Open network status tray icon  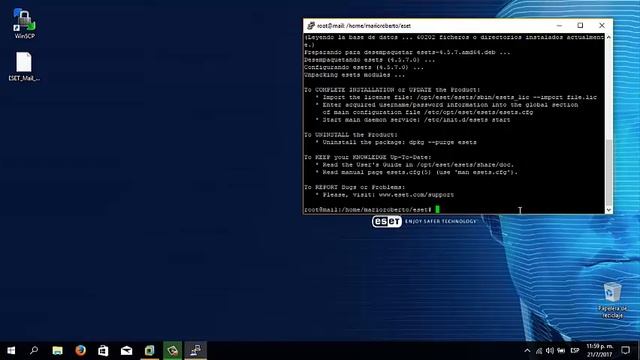(x=539, y=351)
